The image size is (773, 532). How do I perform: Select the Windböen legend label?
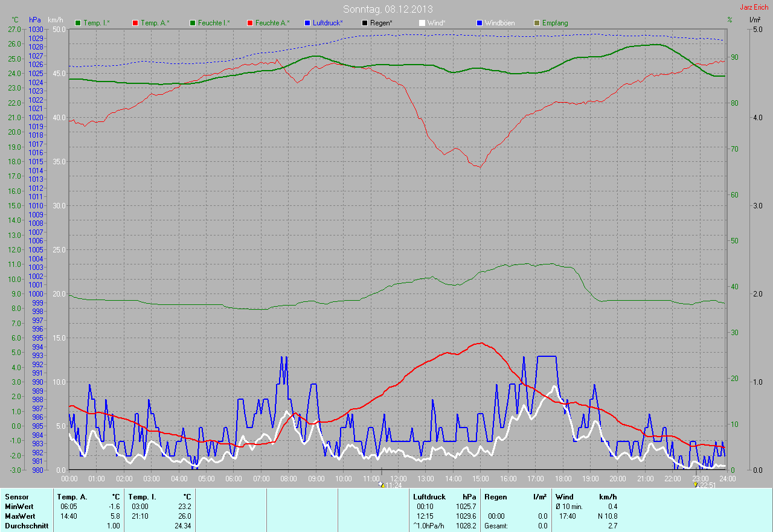pyautogui.click(x=500, y=23)
